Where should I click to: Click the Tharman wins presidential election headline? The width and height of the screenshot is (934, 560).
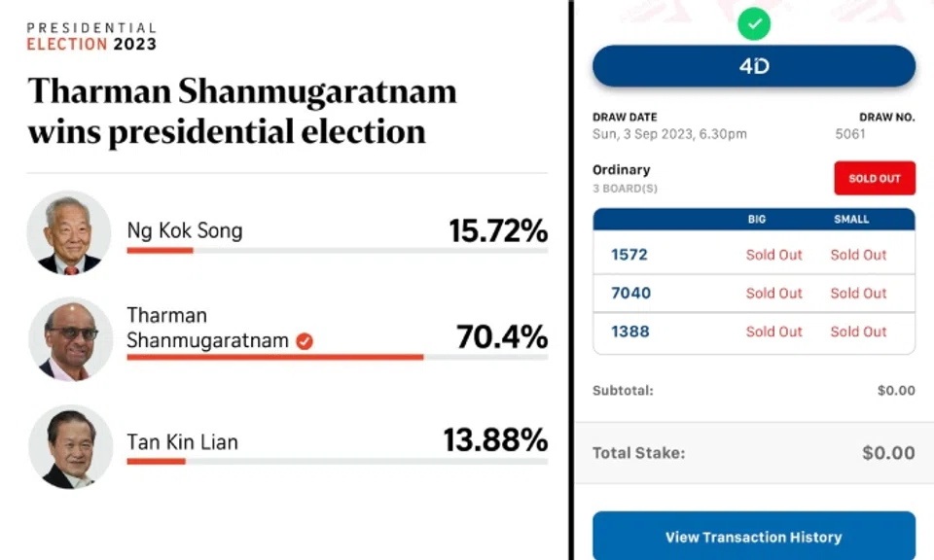pos(242,111)
